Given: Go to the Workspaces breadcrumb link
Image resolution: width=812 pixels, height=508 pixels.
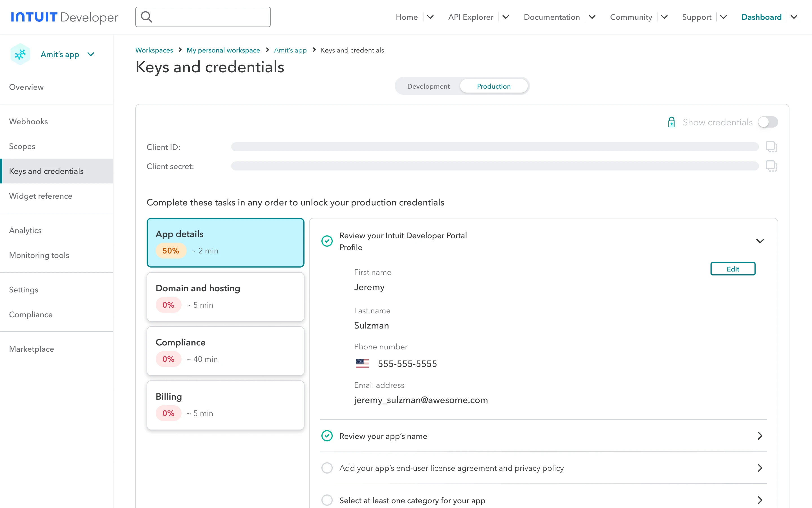Looking at the screenshot, I should pos(154,50).
